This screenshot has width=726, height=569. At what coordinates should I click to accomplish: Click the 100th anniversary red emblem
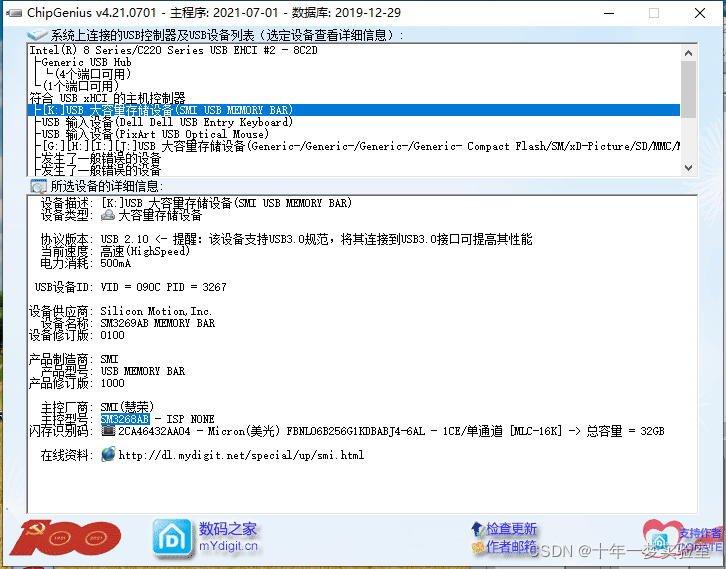tap(65, 538)
